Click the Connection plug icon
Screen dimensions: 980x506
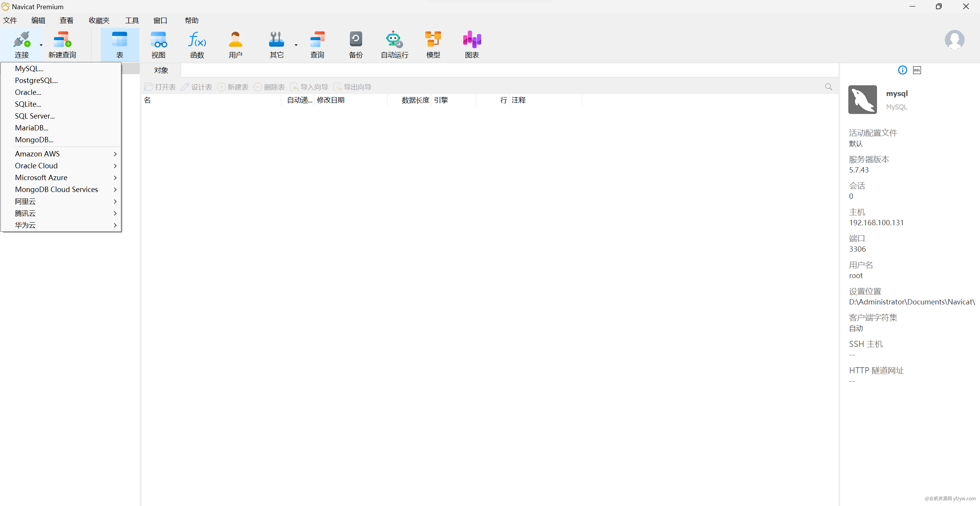pyautogui.click(x=21, y=40)
